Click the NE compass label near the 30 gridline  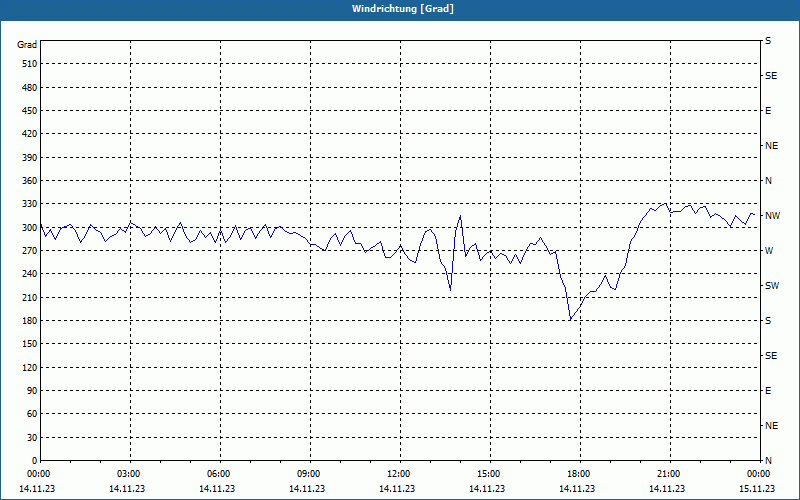(771, 426)
